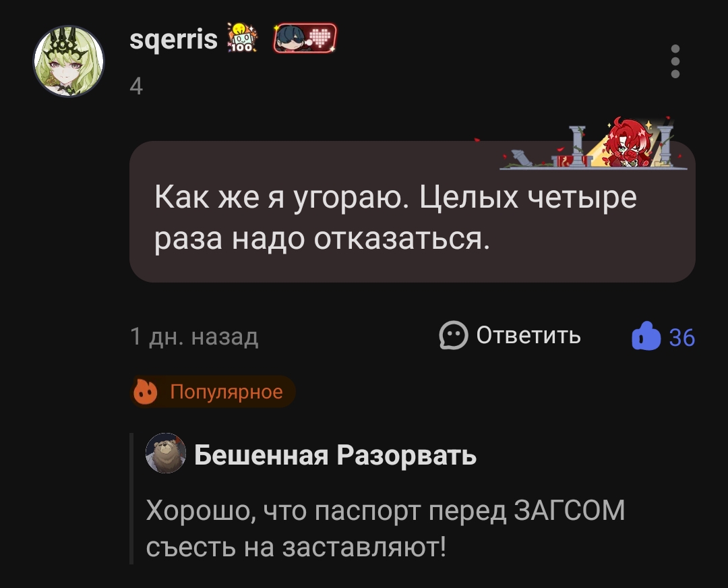The image size is (728, 588).
Task: Tap broken pillar decoration on bubble
Action: [522, 158]
